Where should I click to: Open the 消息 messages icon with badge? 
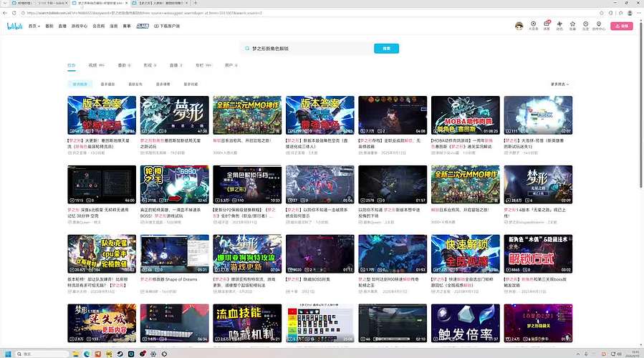pos(547,26)
